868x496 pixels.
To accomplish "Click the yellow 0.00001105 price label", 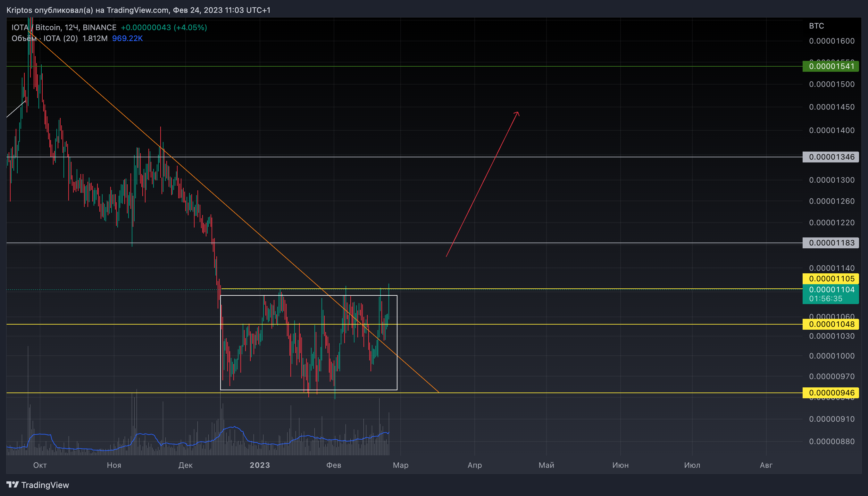I will [x=830, y=278].
